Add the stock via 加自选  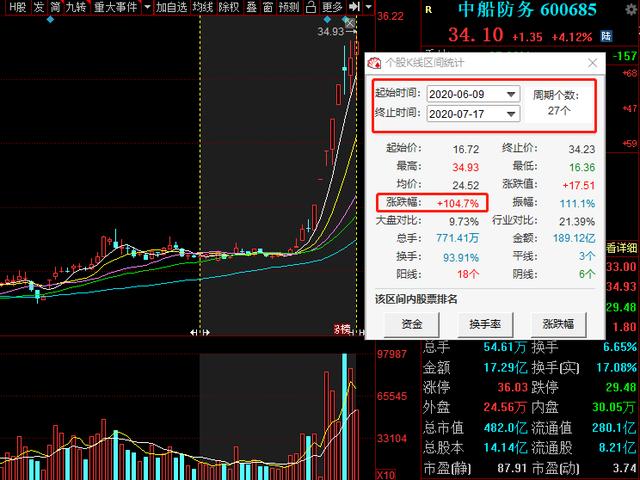(x=172, y=7)
